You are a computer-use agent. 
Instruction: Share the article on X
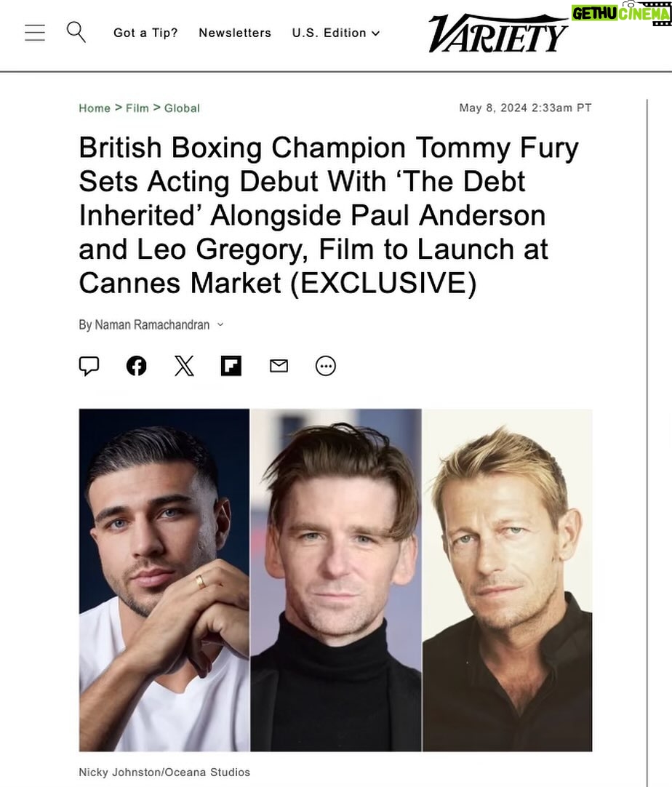[184, 365]
